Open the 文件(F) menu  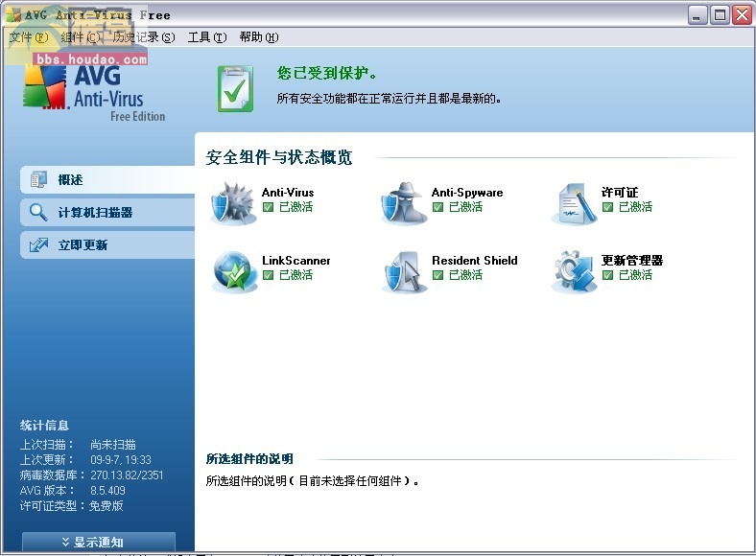pyautogui.click(x=29, y=37)
